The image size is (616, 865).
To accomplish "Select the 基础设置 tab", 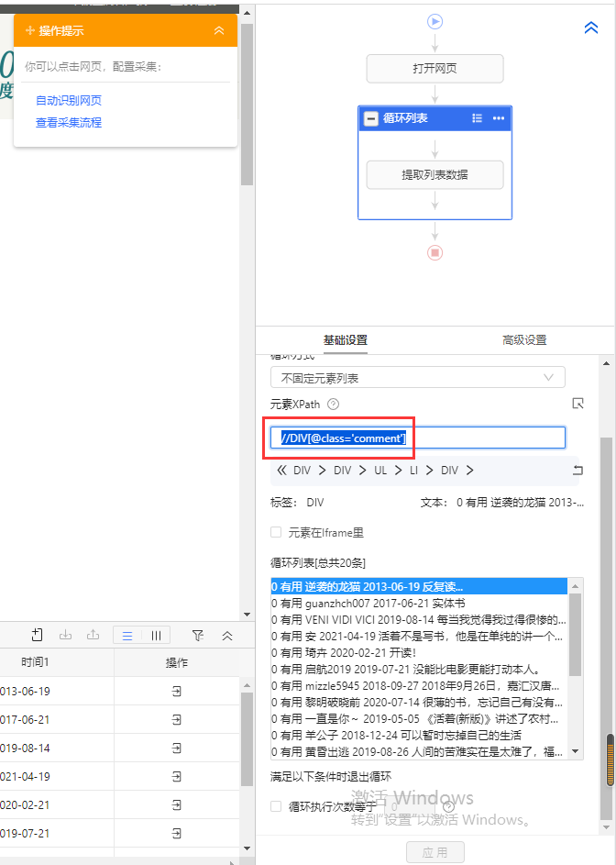I will (x=346, y=340).
